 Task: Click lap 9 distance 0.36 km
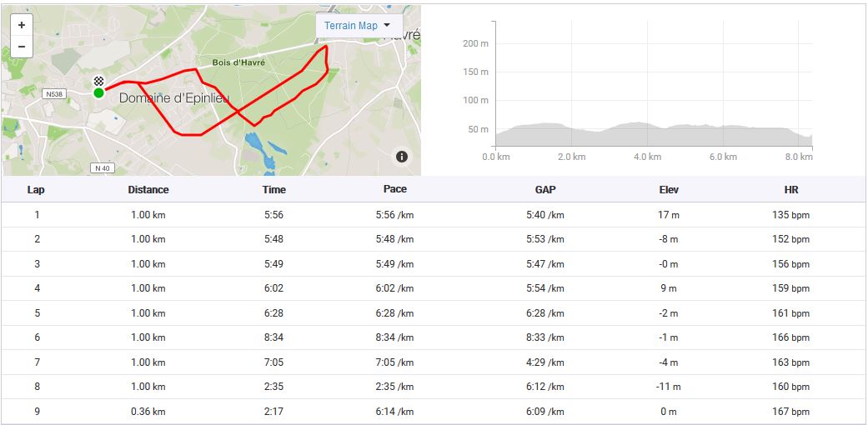148,412
